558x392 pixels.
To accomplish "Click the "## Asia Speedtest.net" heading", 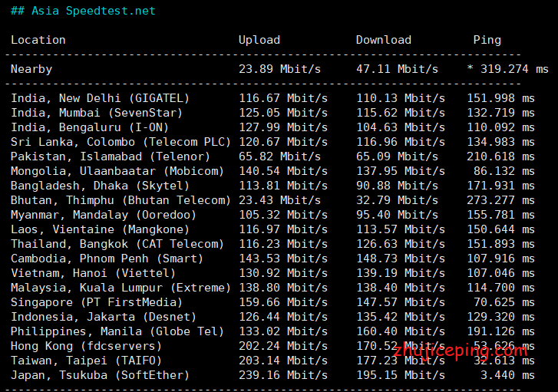I will [83, 11].
